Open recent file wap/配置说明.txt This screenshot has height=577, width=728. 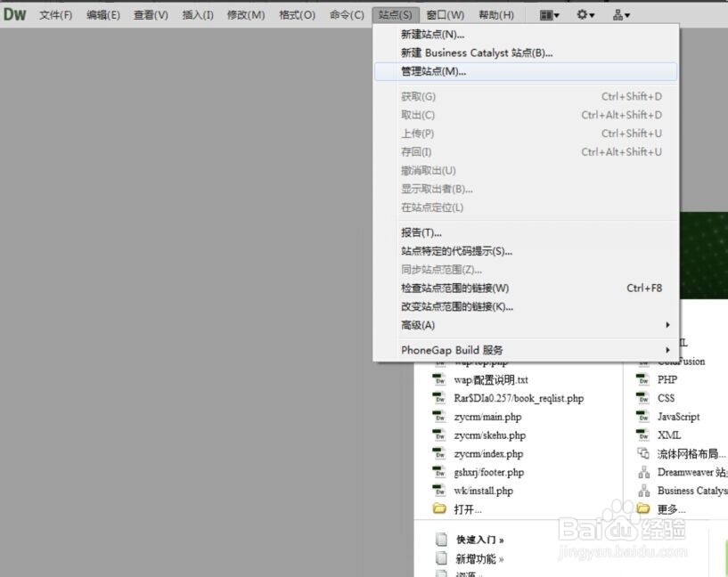(491, 380)
